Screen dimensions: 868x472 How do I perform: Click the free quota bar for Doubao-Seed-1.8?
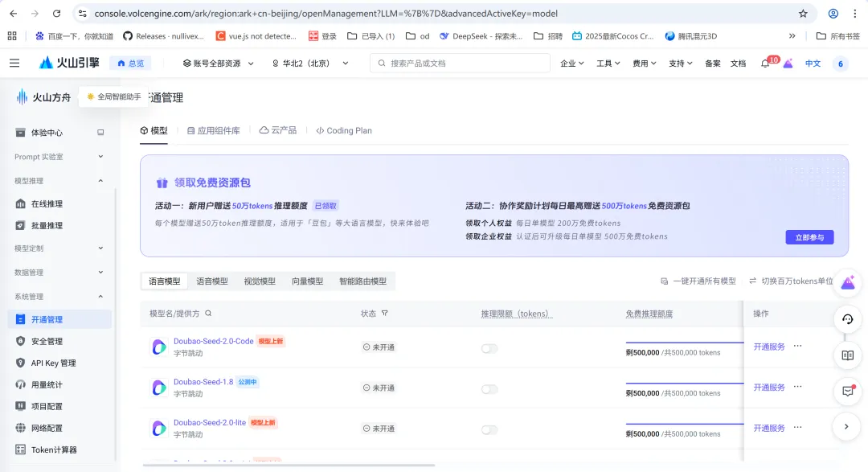coord(684,384)
